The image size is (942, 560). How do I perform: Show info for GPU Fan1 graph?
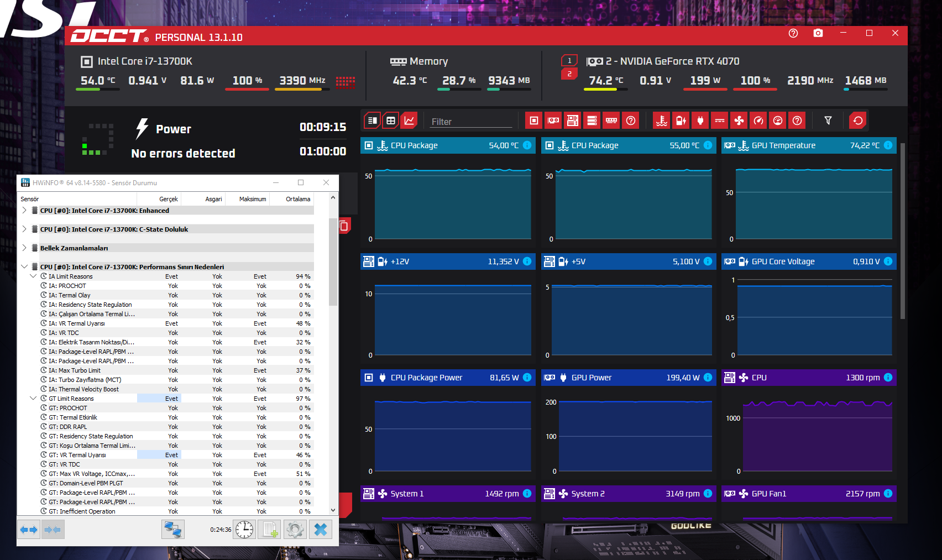coord(888,494)
